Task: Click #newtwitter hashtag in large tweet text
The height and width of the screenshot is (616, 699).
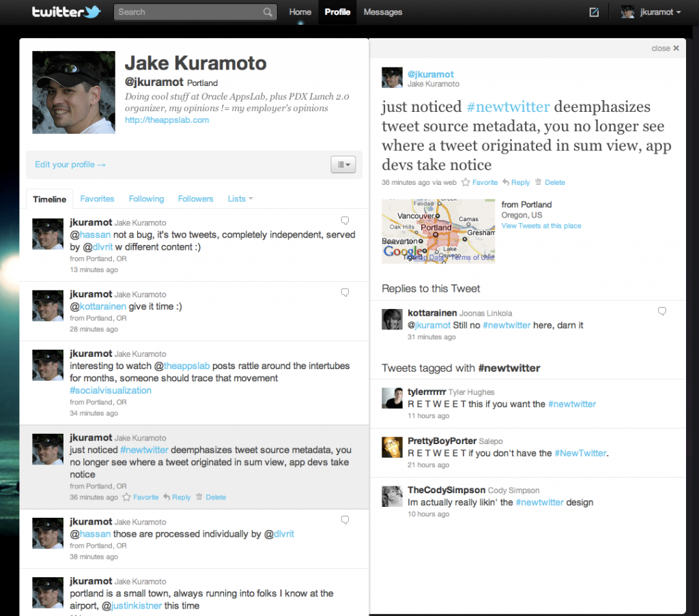Action: click(508, 106)
